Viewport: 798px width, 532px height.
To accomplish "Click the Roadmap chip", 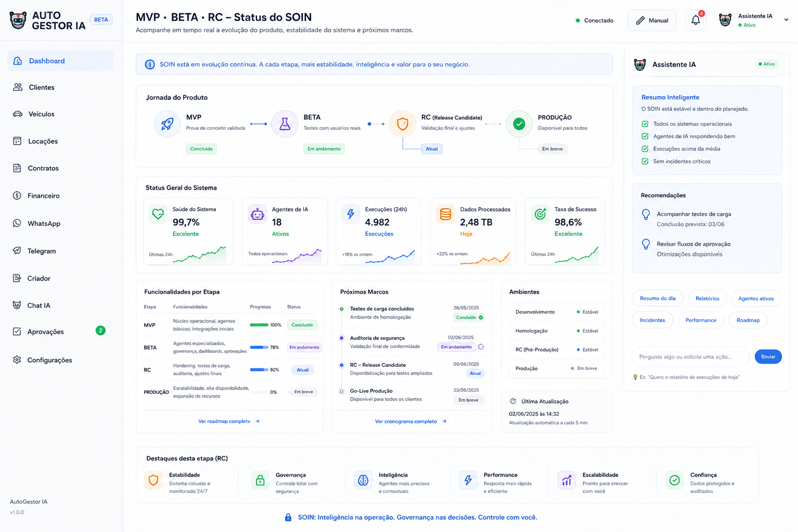I will click(748, 320).
